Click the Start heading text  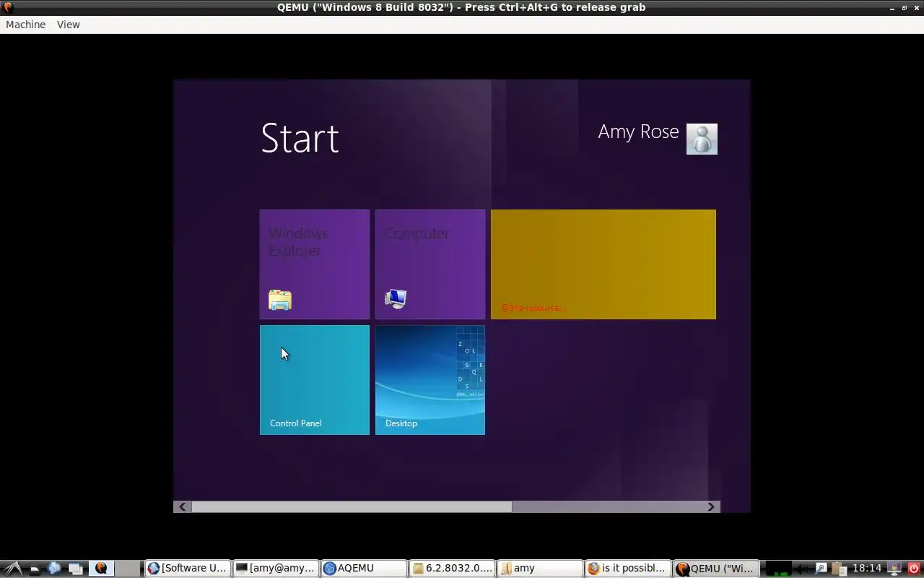(300, 138)
